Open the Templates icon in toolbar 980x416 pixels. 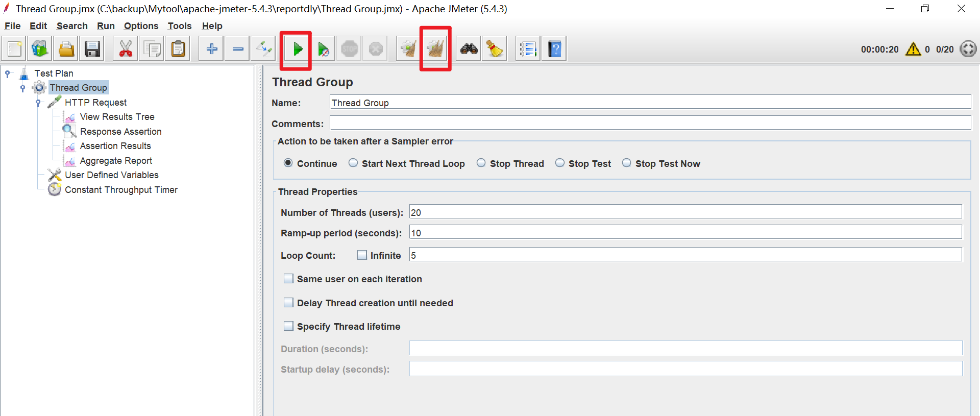click(40, 49)
